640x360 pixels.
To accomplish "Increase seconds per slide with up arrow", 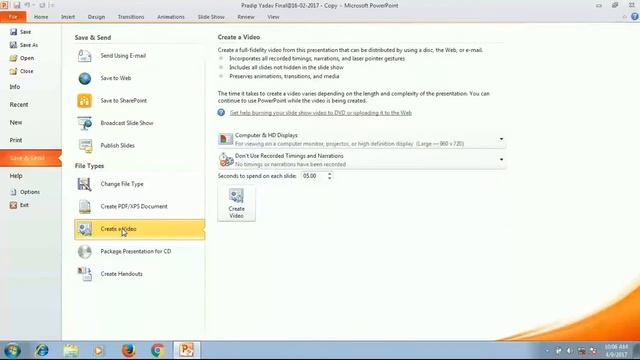I will pyautogui.click(x=329, y=173).
